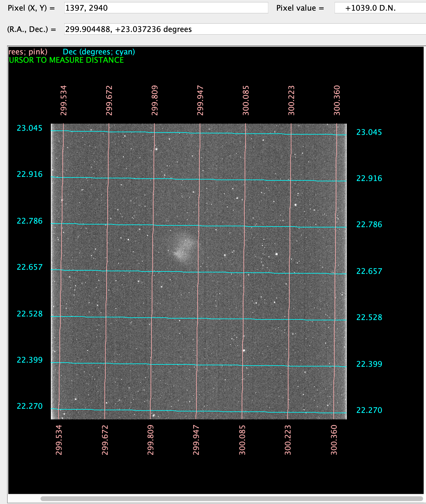
Task: Click the Pixel value readout field
Action: pyautogui.click(x=380, y=8)
